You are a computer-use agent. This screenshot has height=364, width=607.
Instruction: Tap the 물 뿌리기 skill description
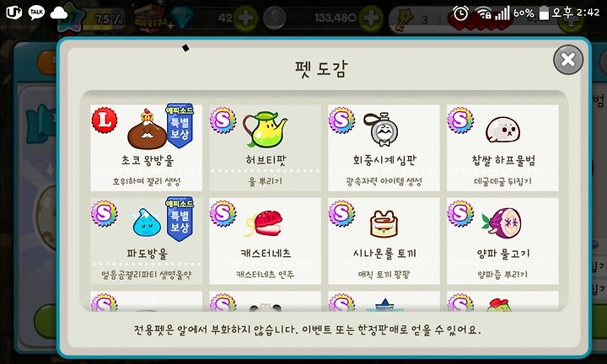(266, 181)
